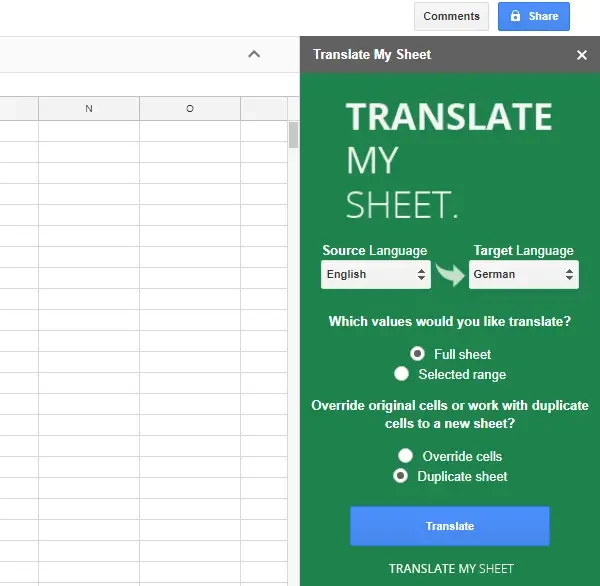The width and height of the screenshot is (600, 586).
Task: Select column N header
Action: click(89, 108)
